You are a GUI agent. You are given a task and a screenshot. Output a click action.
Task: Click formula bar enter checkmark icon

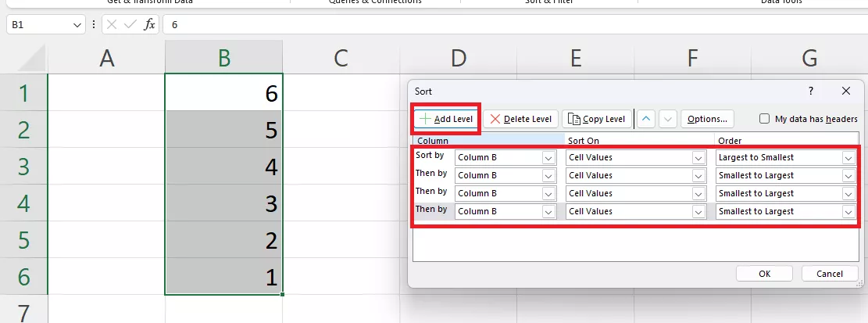(130, 24)
